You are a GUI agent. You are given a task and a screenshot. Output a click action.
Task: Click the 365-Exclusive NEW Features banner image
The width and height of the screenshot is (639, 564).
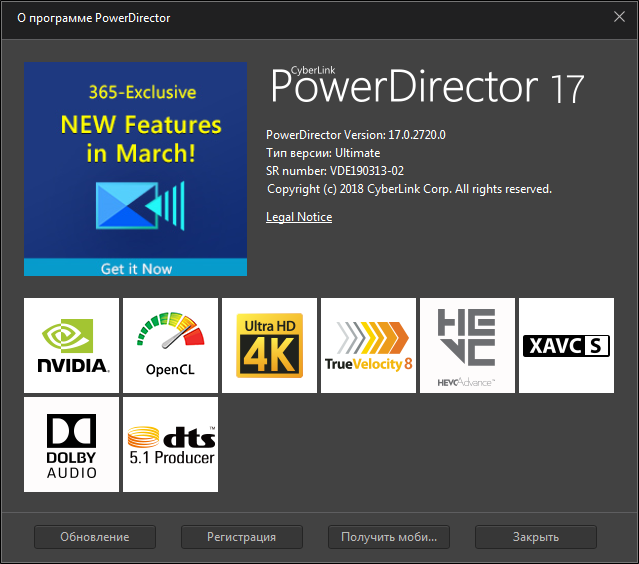[135, 160]
